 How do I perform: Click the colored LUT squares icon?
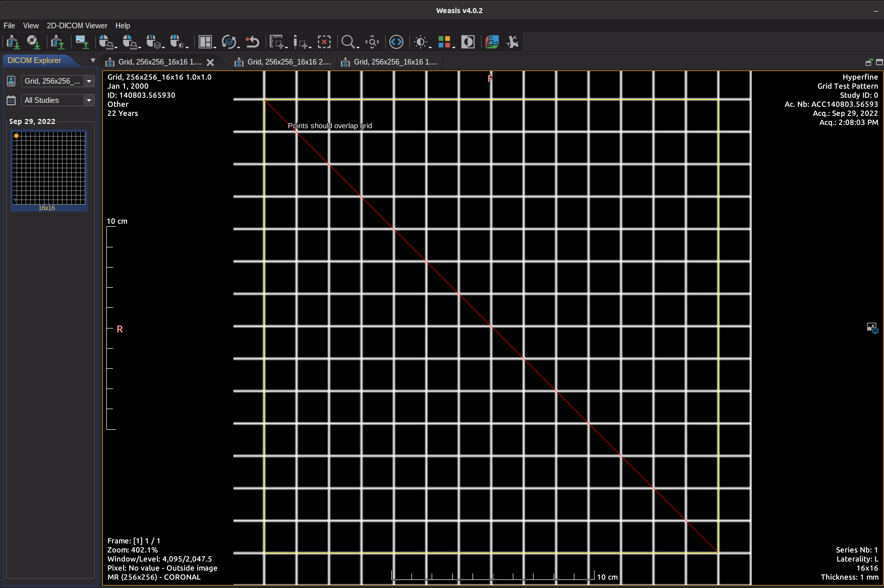pos(446,42)
